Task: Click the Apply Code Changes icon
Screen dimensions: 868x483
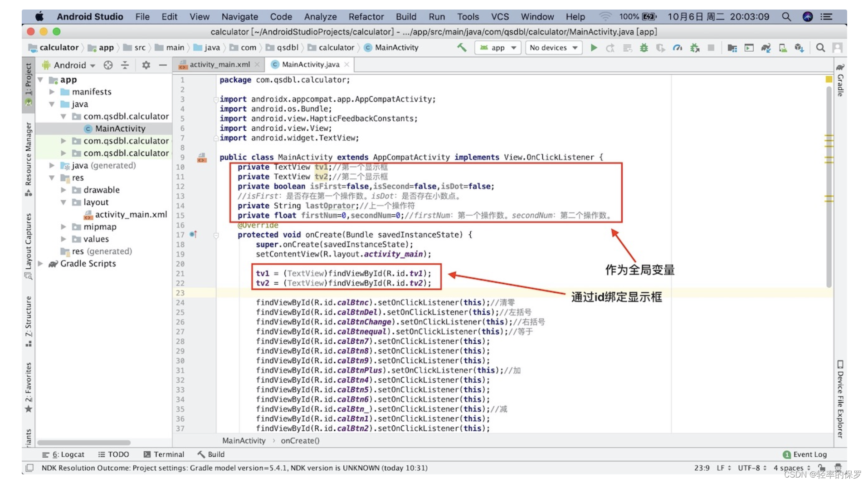Action: click(627, 48)
